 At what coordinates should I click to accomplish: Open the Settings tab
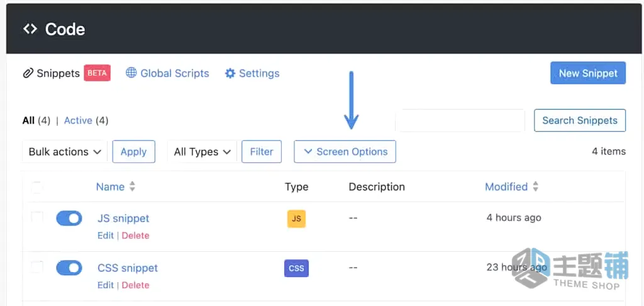259,73
